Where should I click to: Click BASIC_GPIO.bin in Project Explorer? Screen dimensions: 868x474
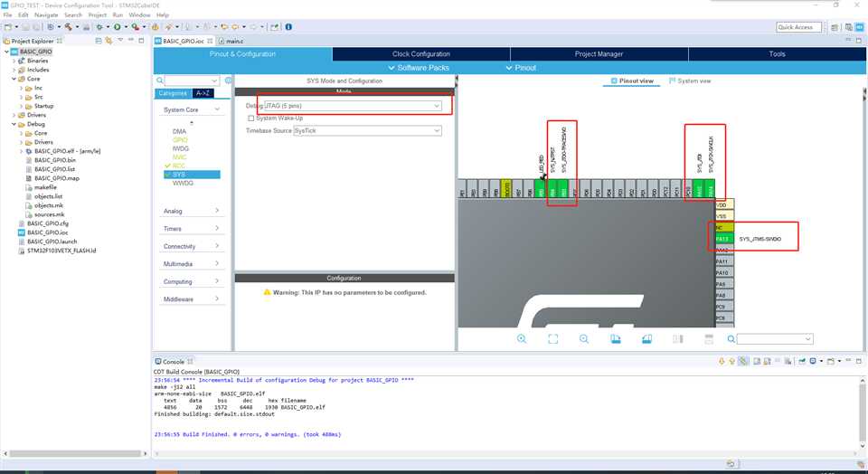(55, 160)
